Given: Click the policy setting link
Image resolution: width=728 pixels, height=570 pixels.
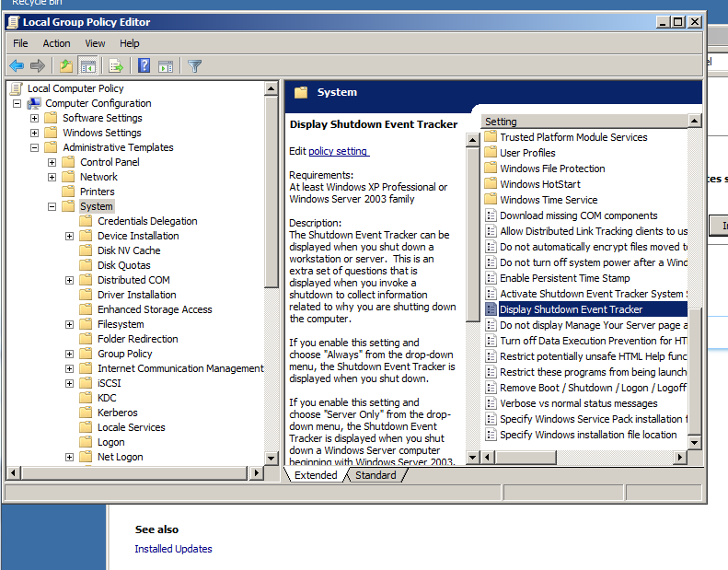Looking at the screenshot, I should [339, 151].
